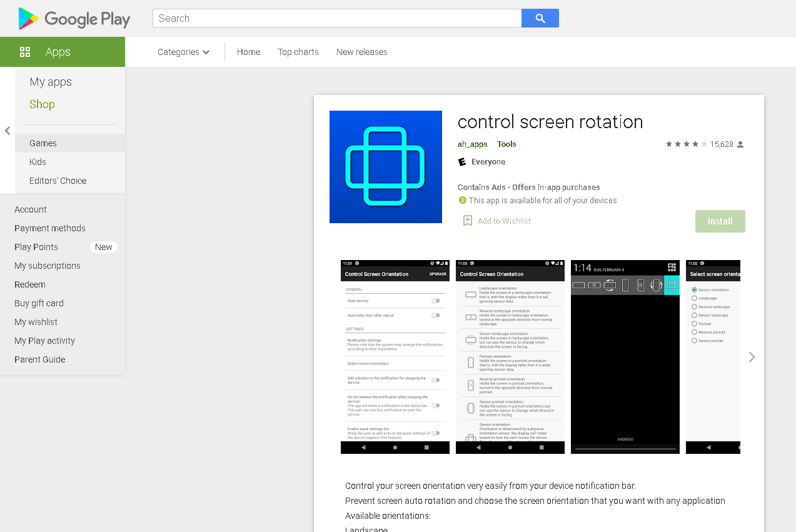Click the control screen rotation app icon
Image resolution: width=796 pixels, height=532 pixels.
tap(386, 167)
